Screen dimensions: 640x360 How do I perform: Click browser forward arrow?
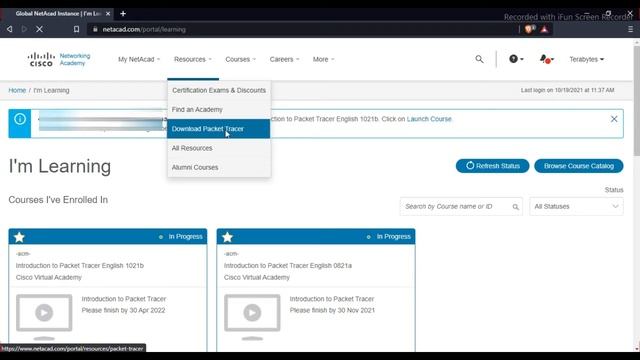pyautogui.click(x=24, y=29)
